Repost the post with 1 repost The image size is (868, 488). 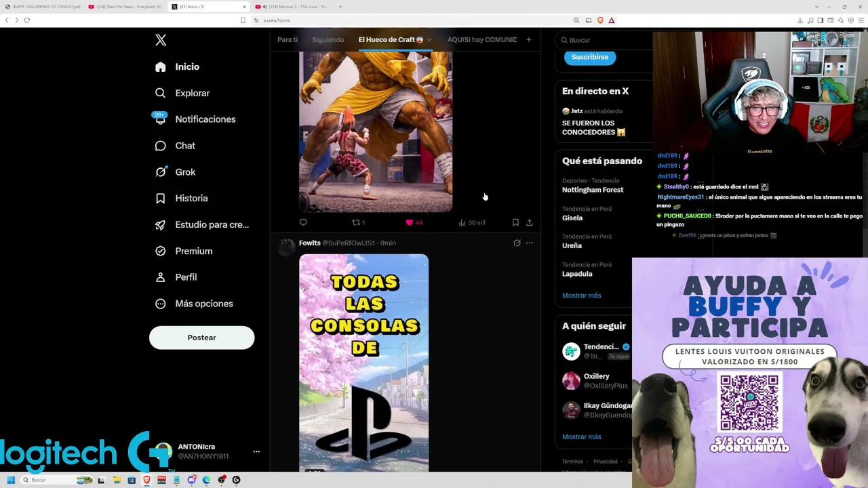pyautogui.click(x=358, y=222)
